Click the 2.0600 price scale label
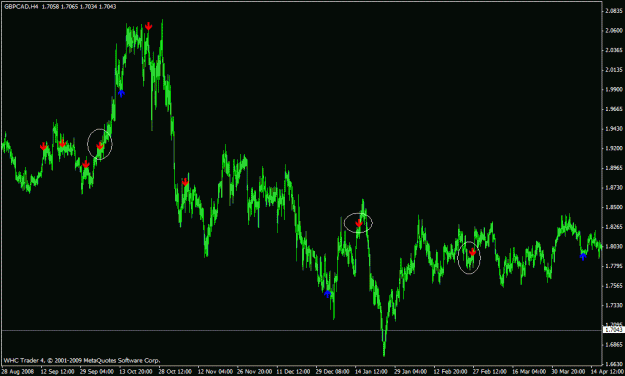The image size is (625, 376). pyautogui.click(x=614, y=31)
